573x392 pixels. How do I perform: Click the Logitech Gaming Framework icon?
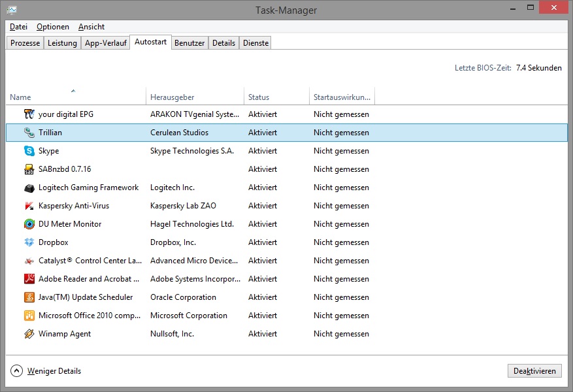tap(29, 188)
